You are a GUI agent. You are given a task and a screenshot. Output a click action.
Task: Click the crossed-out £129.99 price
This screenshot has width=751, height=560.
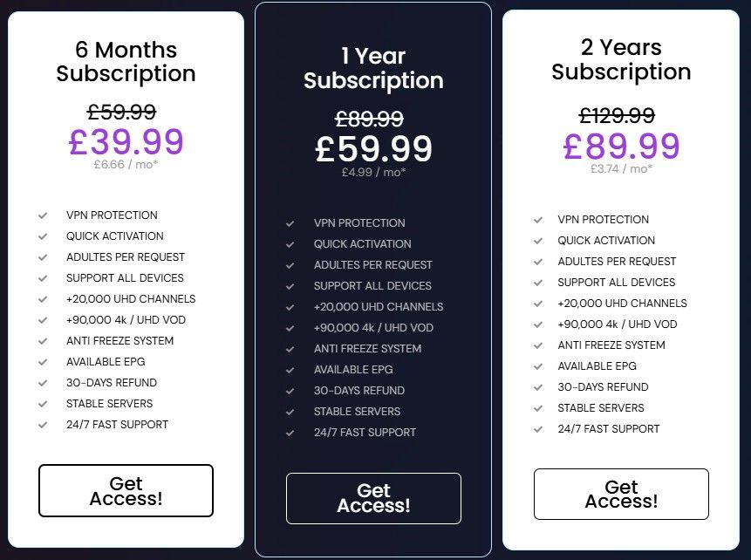(x=617, y=115)
